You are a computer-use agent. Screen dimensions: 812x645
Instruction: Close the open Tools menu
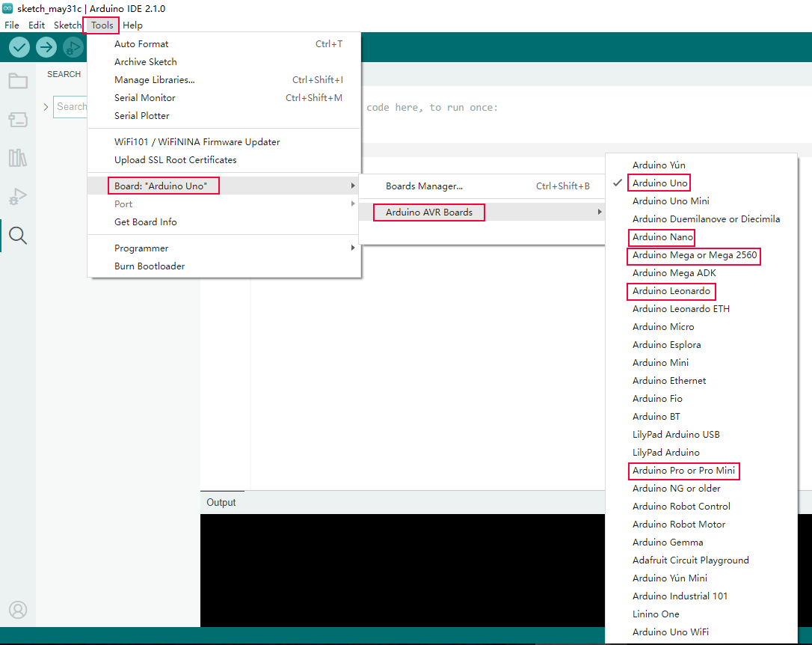pos(102,25)
